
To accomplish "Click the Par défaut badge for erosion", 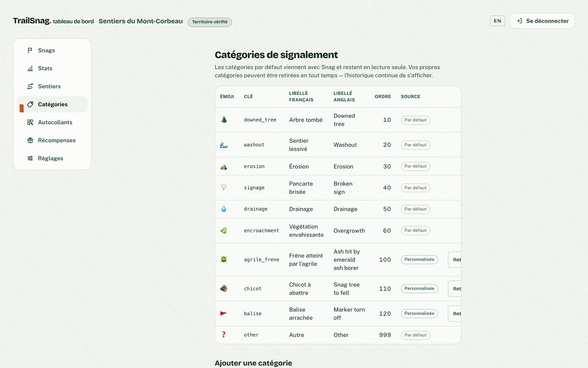I will click(415, 166).
